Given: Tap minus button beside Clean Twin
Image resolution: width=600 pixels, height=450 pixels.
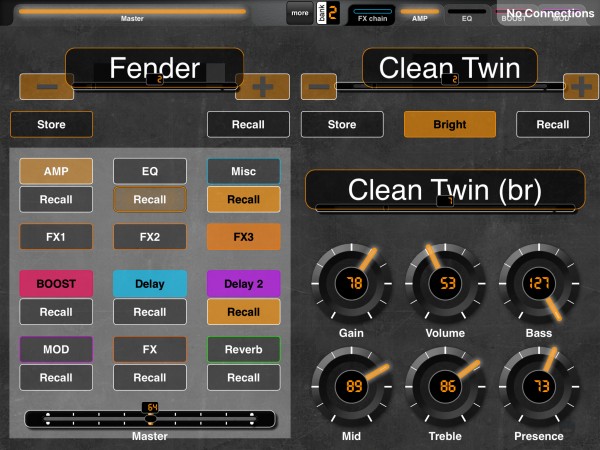Looking at the screenshot, I should pos(319,86).
